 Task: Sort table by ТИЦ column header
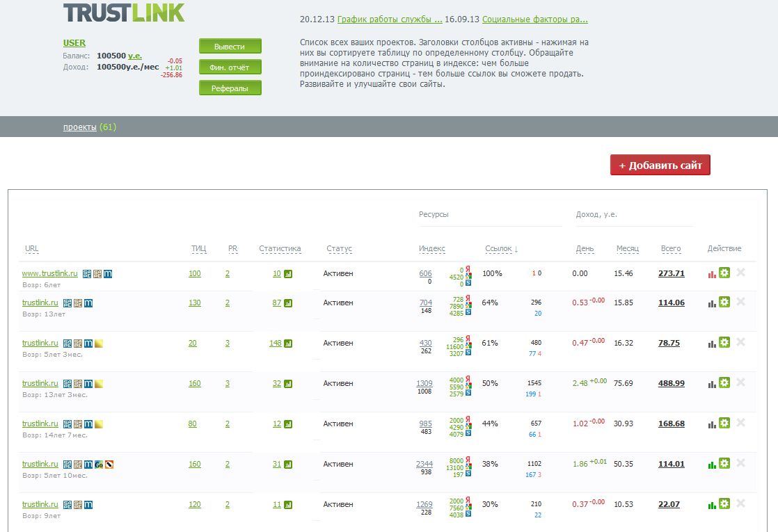199,248
